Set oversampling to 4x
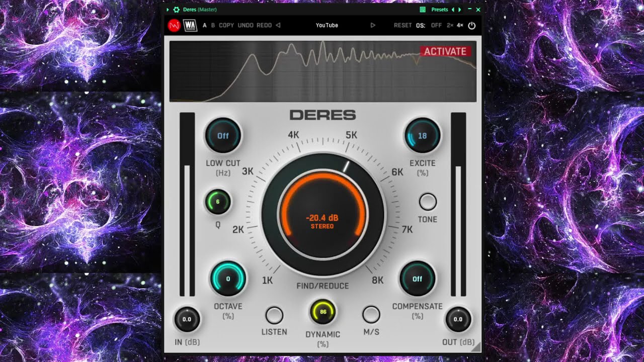Image resolution: width=644 pixels, height=362 pixels. point(460,25)
